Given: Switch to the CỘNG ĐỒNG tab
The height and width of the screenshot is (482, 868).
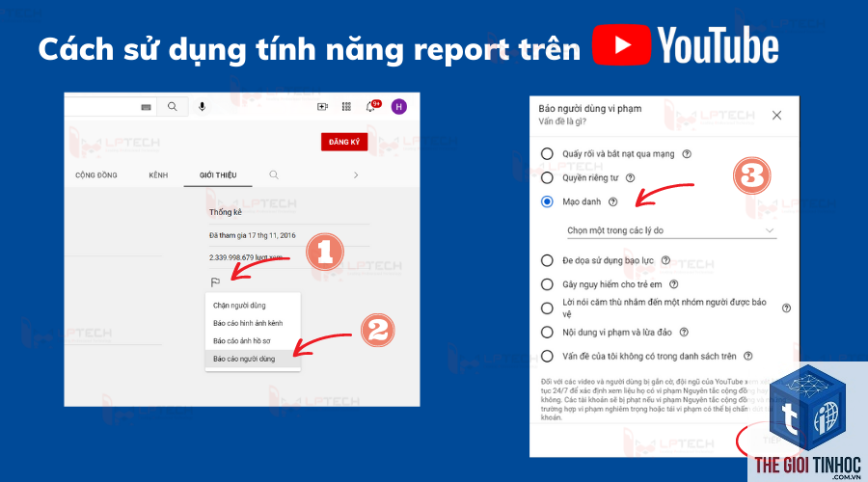Looking at the screenshot, I should pyautogui.click(x=96, y=174).
